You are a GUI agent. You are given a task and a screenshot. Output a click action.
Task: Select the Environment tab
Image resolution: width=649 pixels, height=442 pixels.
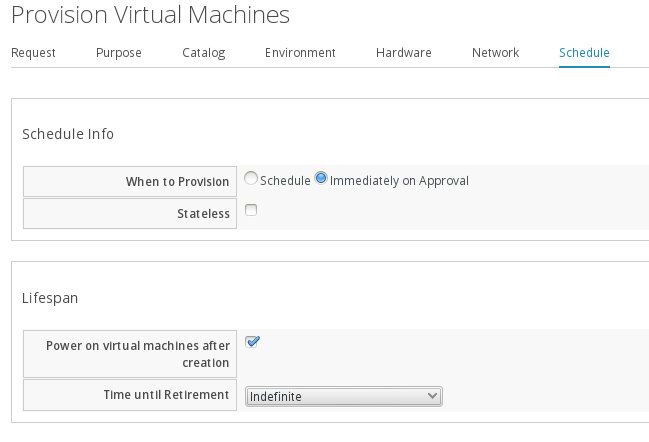300,53
